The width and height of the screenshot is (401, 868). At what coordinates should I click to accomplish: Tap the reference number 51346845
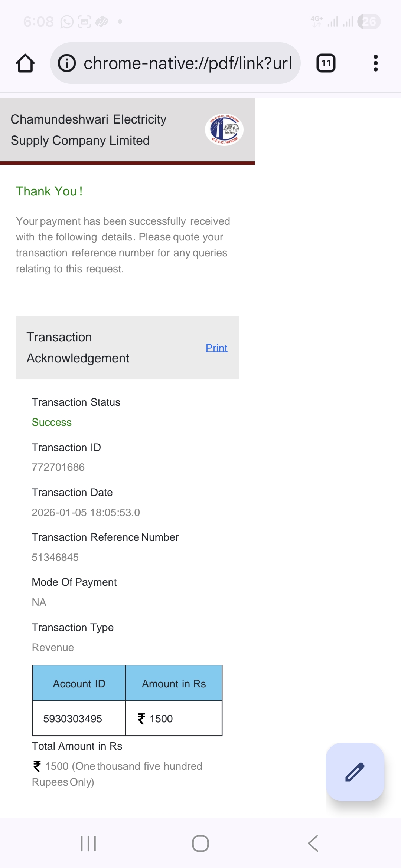click(x=55, y=557)
